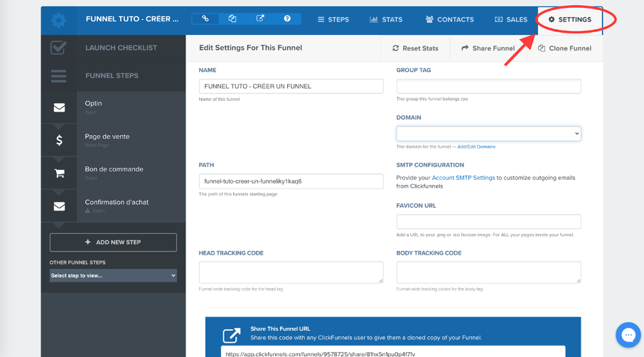Click Share Funnel button

pos(488,48)
